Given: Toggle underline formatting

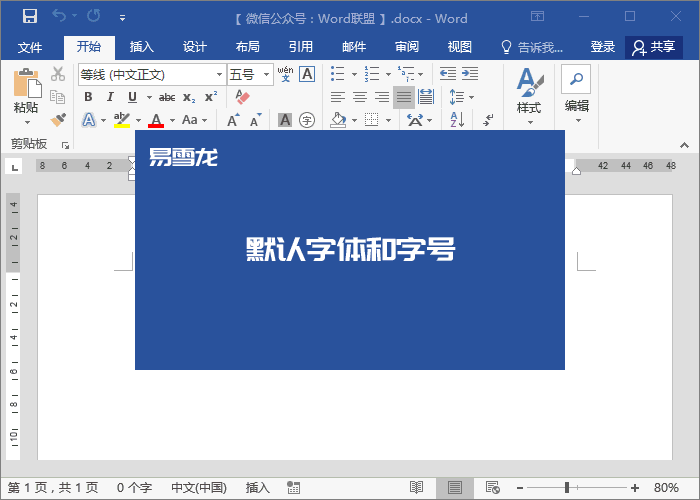Looking at the screenshot, I should [132, 97].
